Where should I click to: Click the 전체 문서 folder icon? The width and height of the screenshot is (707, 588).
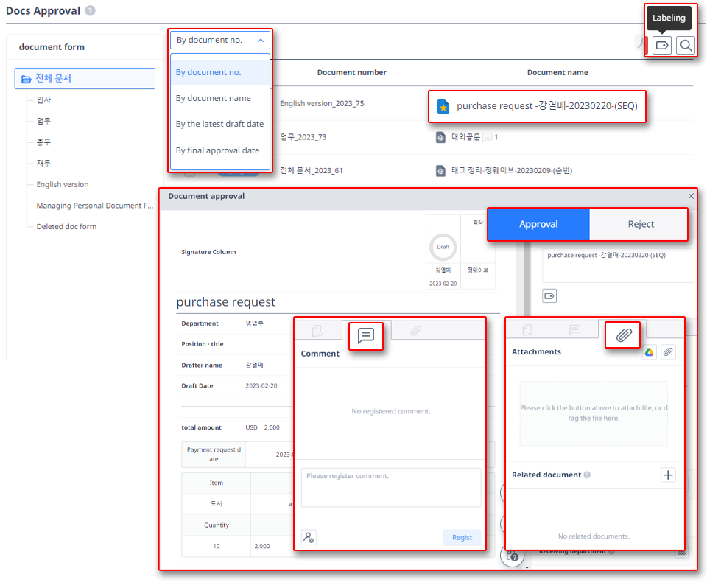tap(27, 79)
